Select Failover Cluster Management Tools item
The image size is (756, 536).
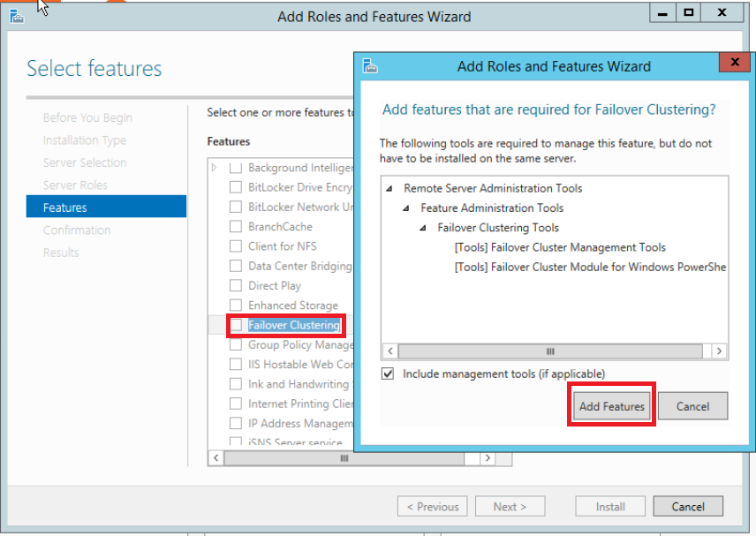click(560, 247)
